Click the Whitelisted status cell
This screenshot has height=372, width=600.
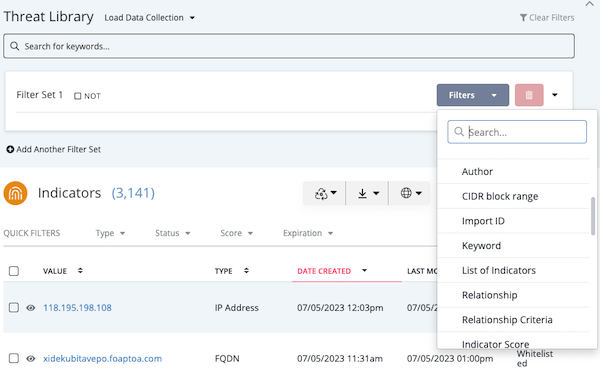coord(535,359)
